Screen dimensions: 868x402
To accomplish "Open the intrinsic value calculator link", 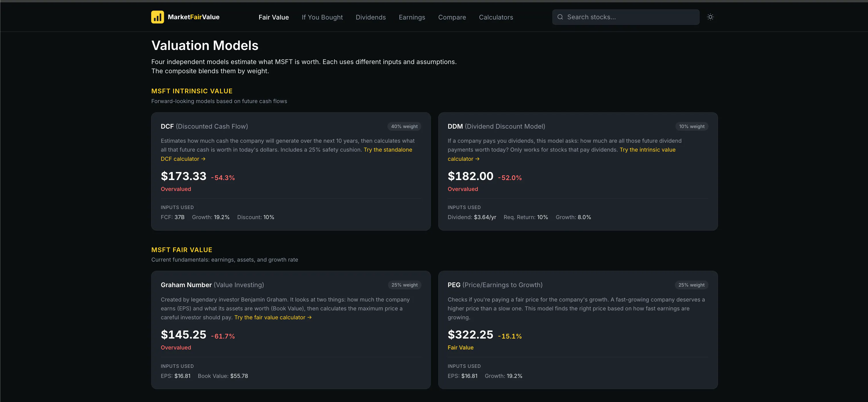I will tap(561, 154).
